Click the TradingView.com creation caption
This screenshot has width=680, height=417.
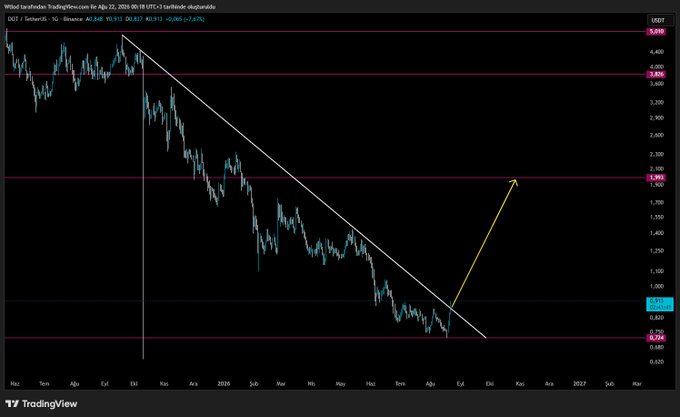(x=110, y=7)
